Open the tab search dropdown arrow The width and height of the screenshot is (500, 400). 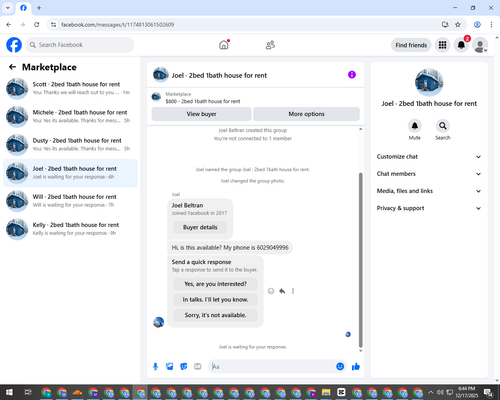[x=8, y=8]
